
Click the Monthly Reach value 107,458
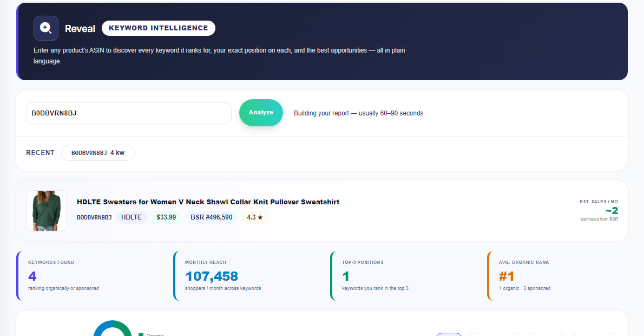tap(212, 276)
